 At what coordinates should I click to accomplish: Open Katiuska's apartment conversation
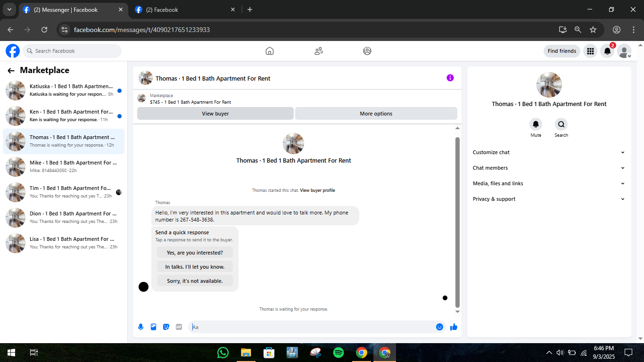click(64, 90)
